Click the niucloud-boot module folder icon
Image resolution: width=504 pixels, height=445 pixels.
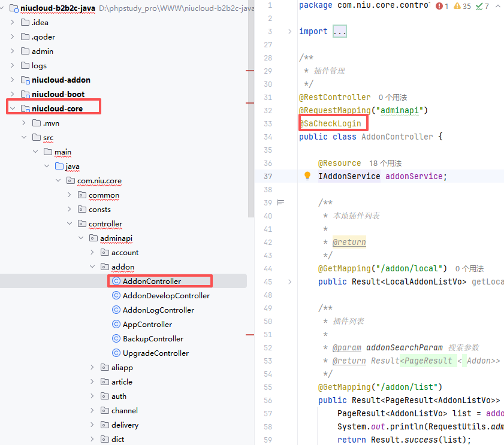[25, 95]
